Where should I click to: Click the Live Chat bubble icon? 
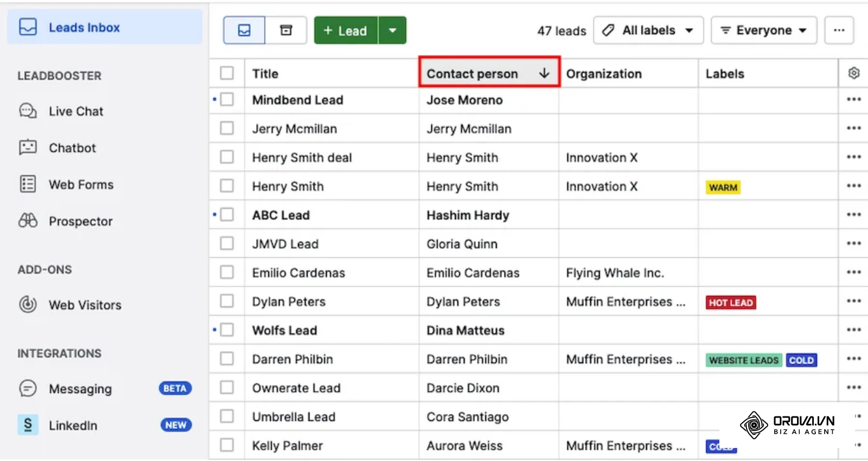[x=28, y=111]
